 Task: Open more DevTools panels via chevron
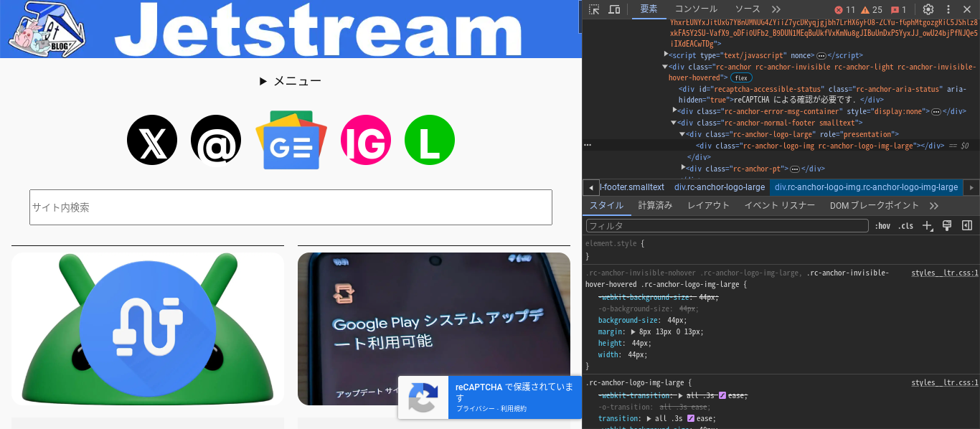pos(776,9)
